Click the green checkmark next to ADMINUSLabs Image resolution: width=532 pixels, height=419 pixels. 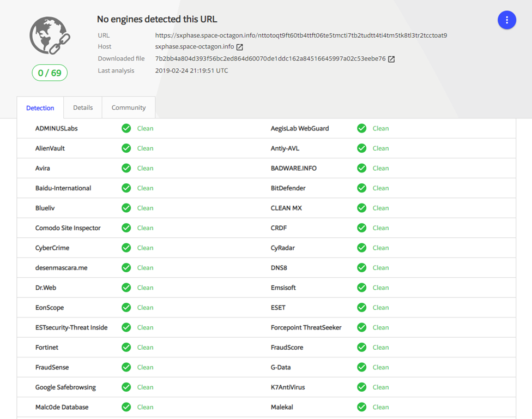(126, 128)
